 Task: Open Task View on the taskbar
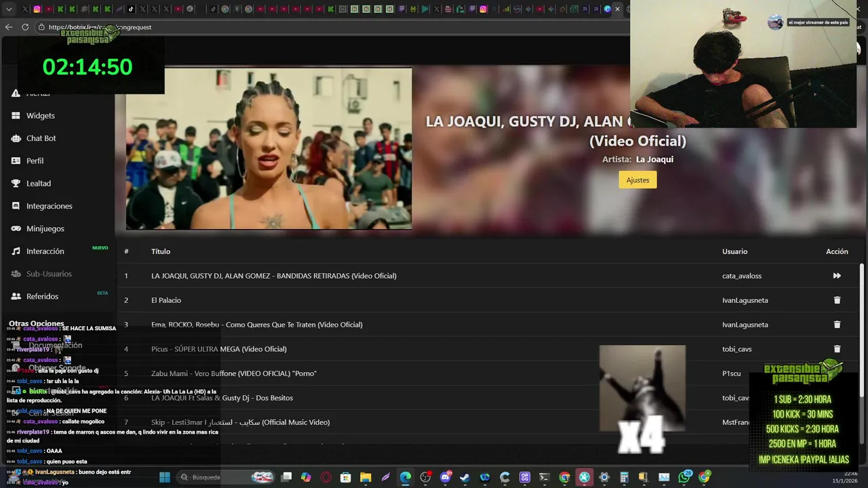tap(286, 477)
